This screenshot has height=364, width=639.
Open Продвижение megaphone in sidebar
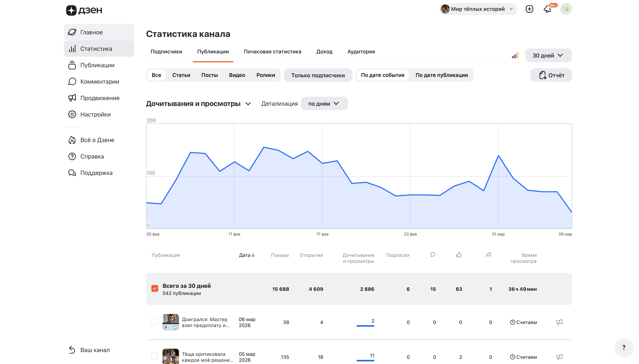point(72,98)
